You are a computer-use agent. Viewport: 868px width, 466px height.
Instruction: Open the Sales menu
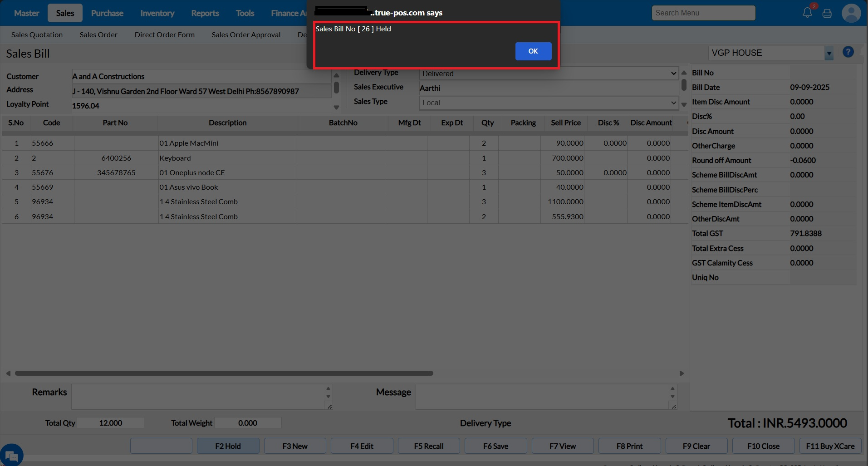pyautogui.click(x=65, y=13)
